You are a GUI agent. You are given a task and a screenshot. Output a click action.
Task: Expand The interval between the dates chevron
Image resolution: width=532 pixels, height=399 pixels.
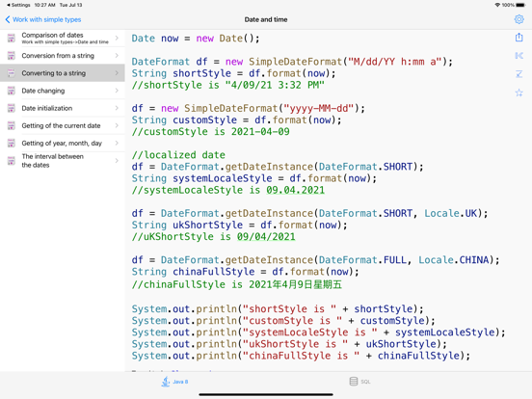coord(117,161)
